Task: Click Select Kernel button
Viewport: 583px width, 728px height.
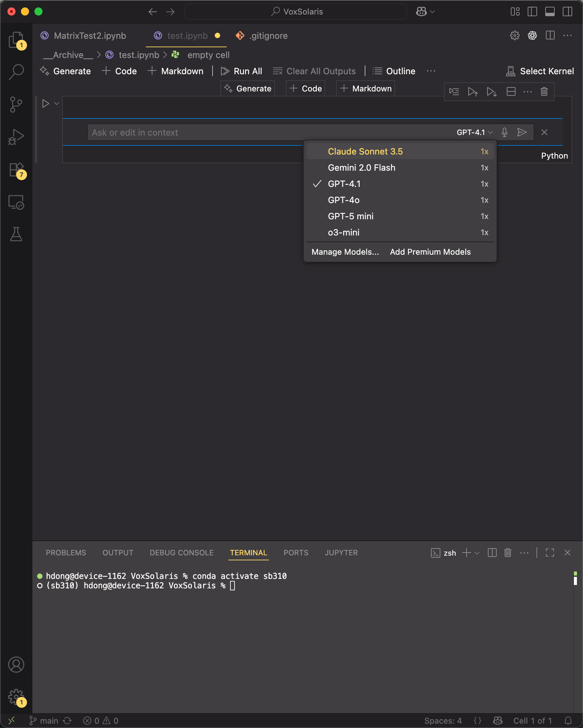Action: tap(540, 71)
